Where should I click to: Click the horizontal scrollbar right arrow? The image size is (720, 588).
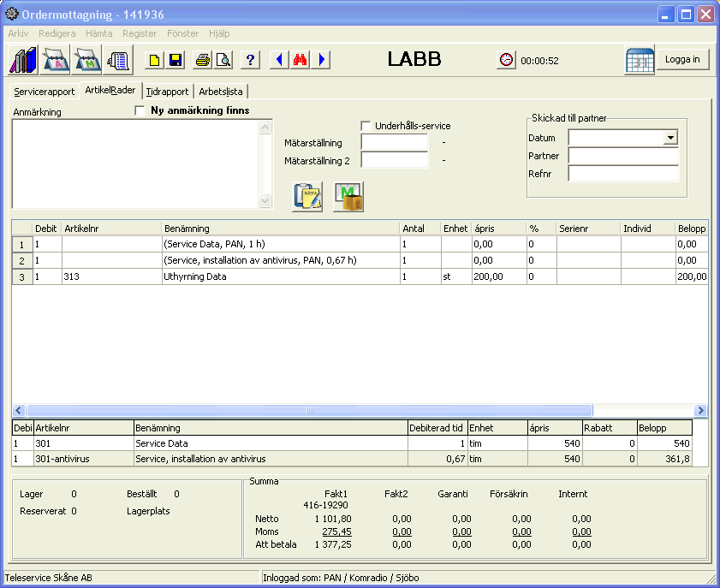700,411
